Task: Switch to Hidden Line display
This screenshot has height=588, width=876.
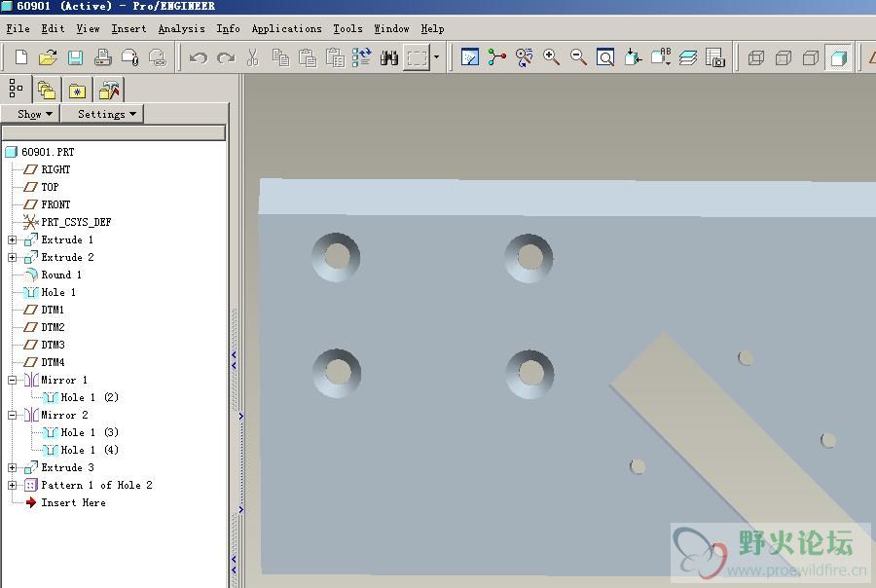Action: coord(784,57)
